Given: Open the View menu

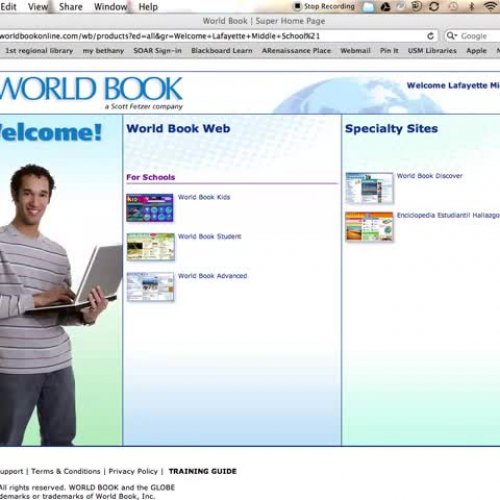Looking at the screenshot, I should click(x=38, y=7).
